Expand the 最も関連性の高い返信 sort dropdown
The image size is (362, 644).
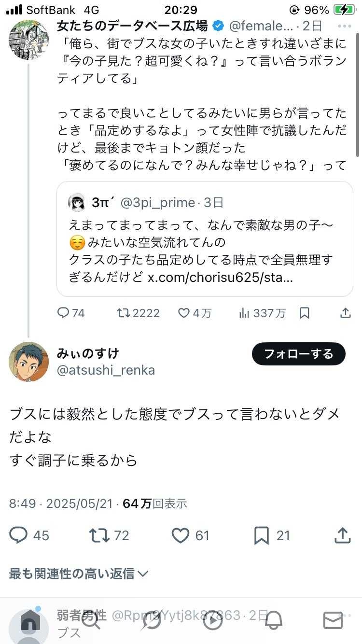tap(78, 574)
